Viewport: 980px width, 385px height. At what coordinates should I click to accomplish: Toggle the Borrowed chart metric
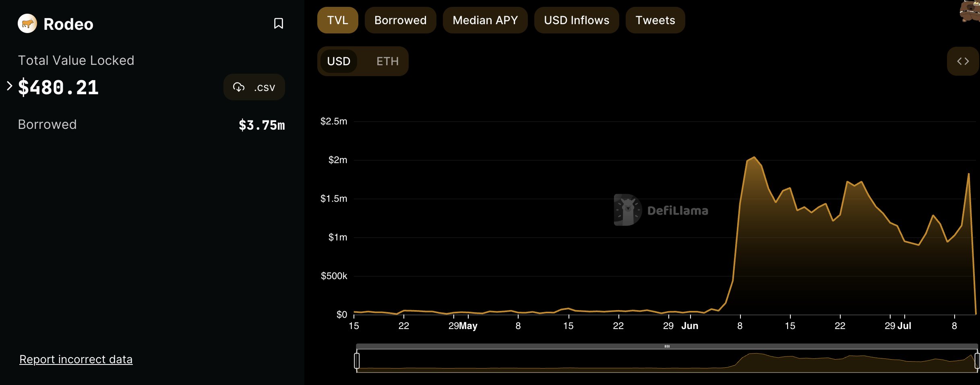400,20
